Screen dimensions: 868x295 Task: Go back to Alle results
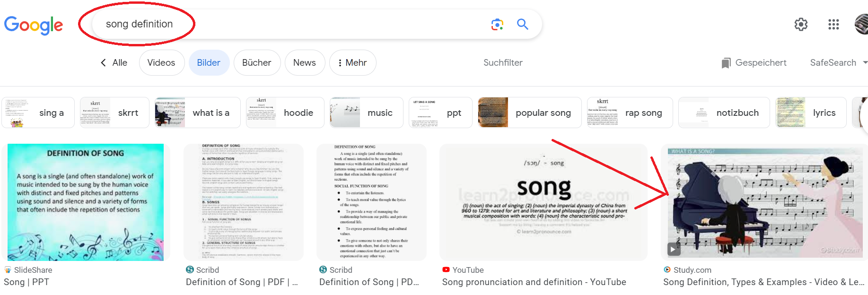click(x=114, y=63)
